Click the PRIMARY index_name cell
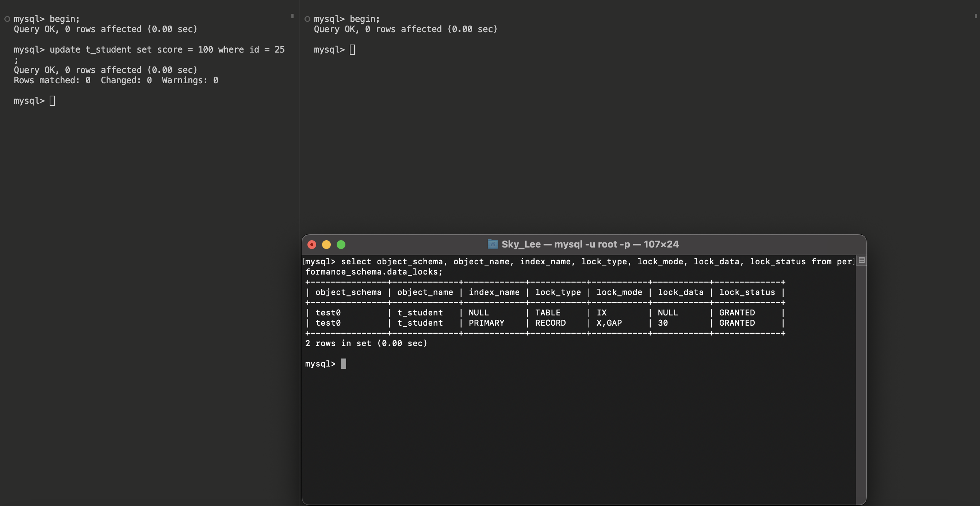980x506 pixels. pyautogui.click(x=486, y=323)
